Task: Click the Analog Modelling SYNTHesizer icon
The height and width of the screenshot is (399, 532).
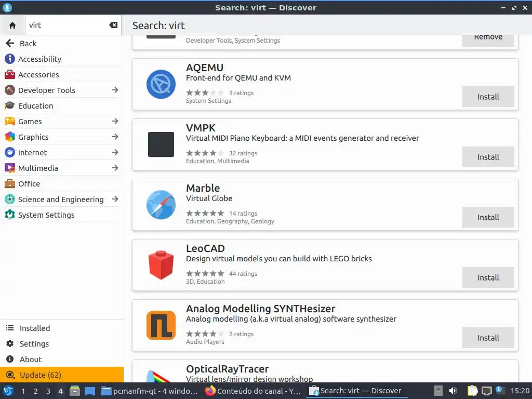Action: 161,325
